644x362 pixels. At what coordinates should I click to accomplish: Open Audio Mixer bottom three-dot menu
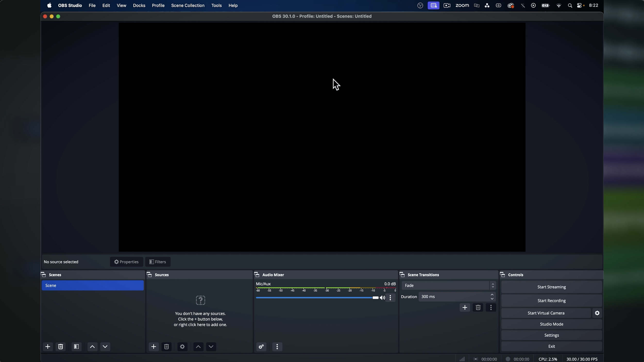coord(277,347)
